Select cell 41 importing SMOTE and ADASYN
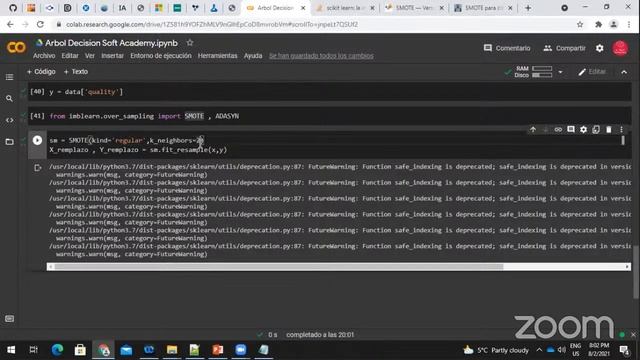640x360 pixels. [x=330, y=116]
